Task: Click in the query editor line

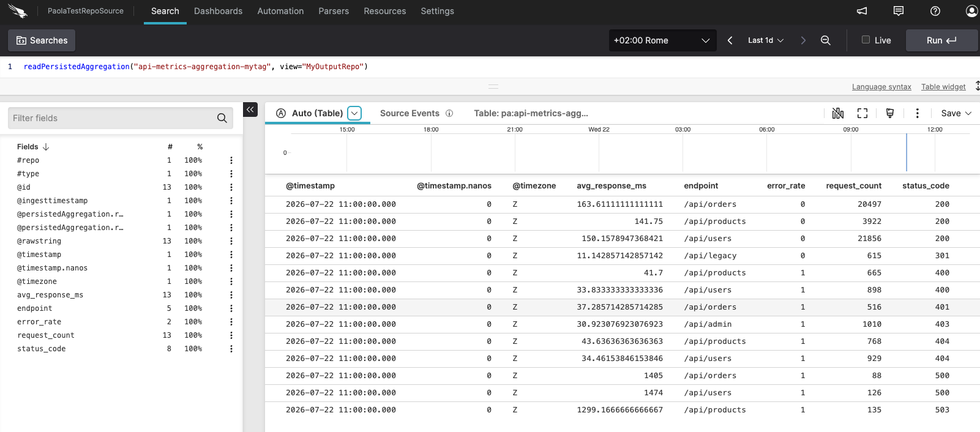Action: point(490,67)
